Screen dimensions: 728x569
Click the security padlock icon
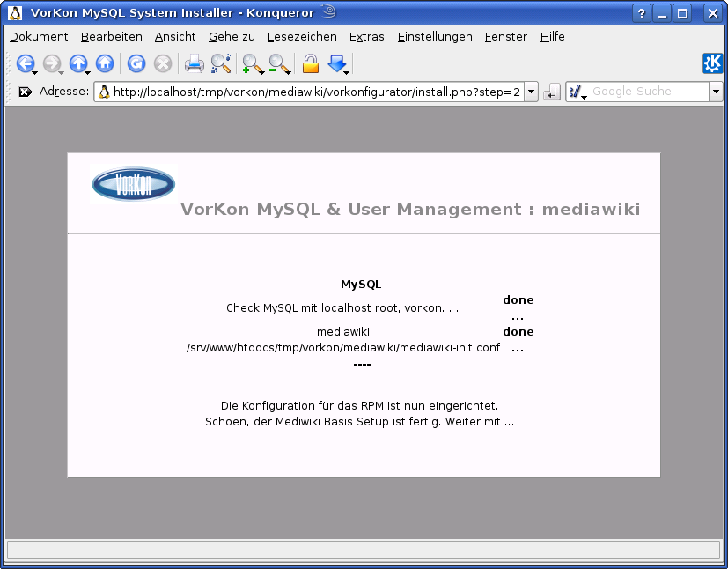coord(311,63)
